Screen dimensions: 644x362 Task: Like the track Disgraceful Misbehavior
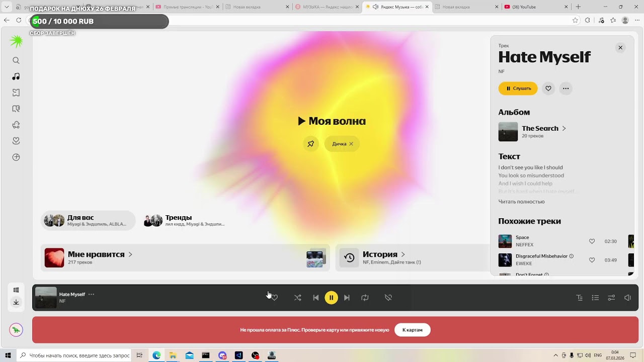pos(592,260)
